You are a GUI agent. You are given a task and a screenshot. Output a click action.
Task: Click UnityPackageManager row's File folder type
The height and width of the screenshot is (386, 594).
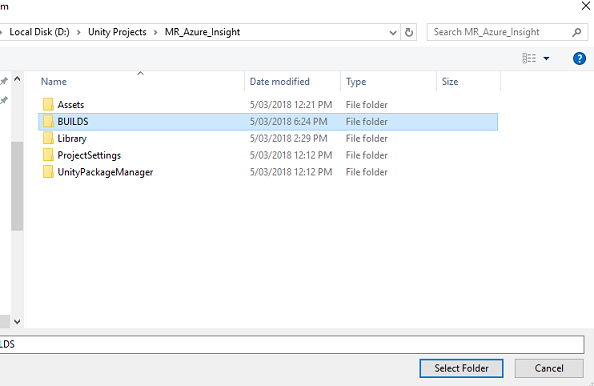point(367,172)
